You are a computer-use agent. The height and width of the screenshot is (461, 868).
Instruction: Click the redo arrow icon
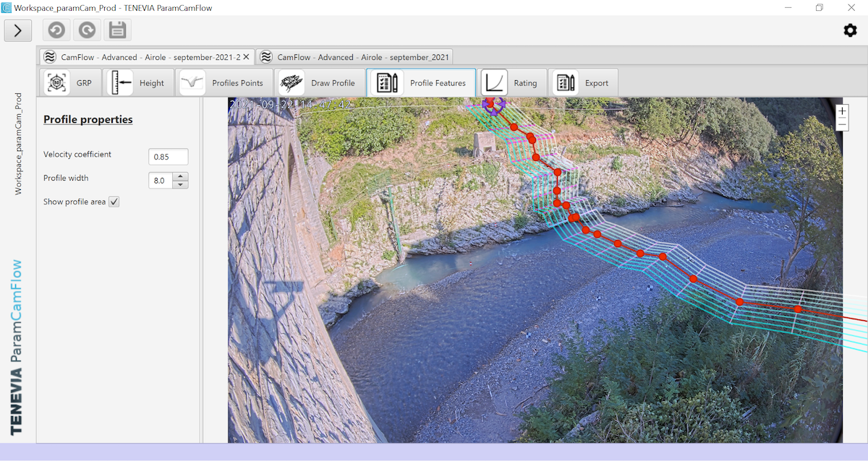point(87,30)
